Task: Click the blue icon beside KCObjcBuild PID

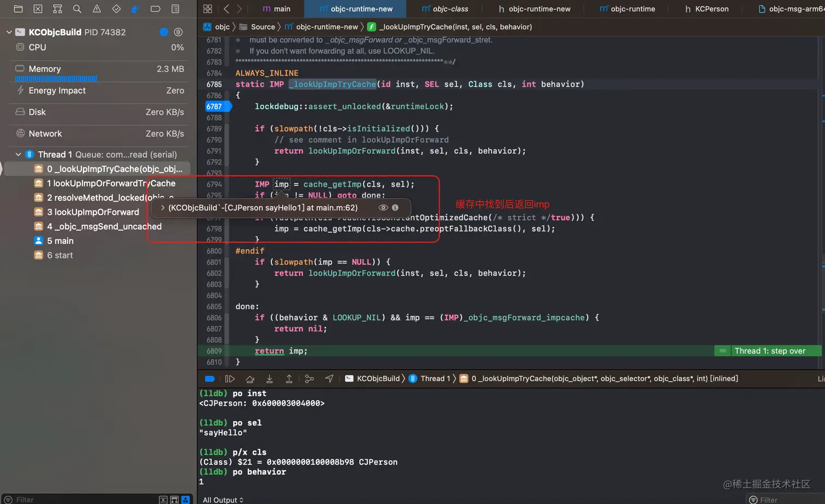Action: point(164,32)
